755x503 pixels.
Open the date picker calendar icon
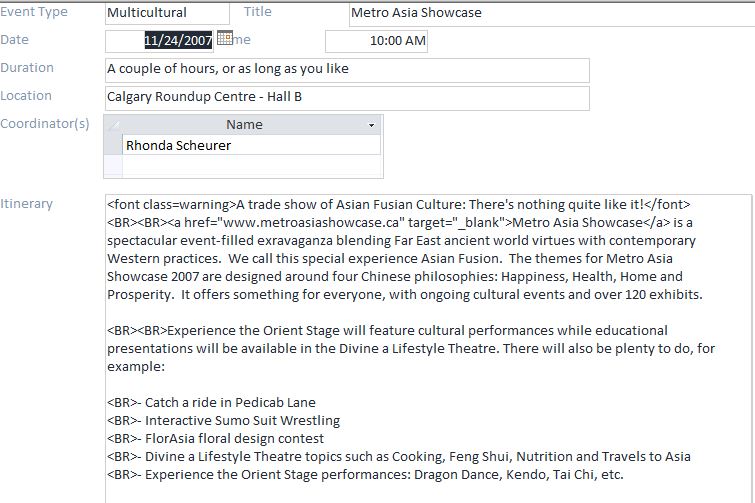(x=225, y=38)
